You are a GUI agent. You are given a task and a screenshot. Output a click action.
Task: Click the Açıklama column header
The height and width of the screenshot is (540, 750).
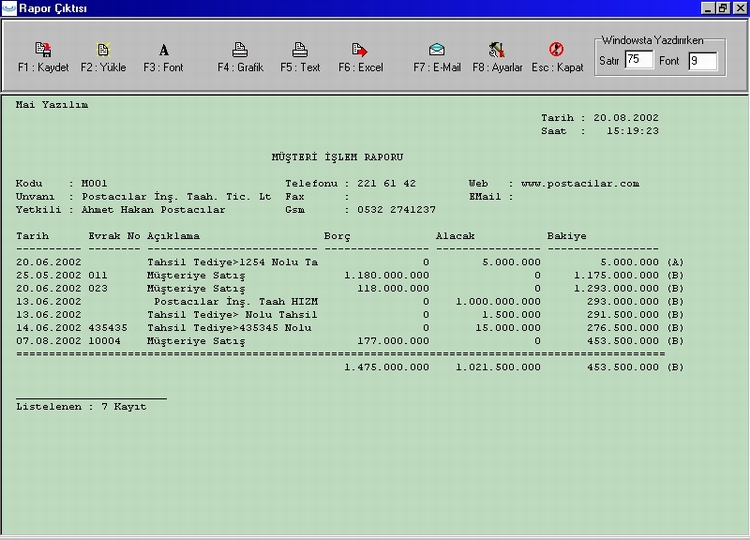point(173,236)
